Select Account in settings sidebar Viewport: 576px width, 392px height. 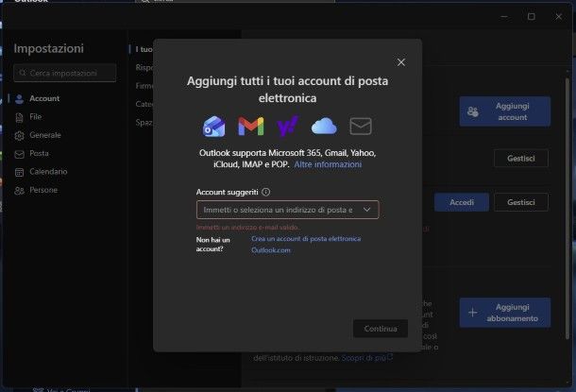pyautogui.click(x=43, y=98)
